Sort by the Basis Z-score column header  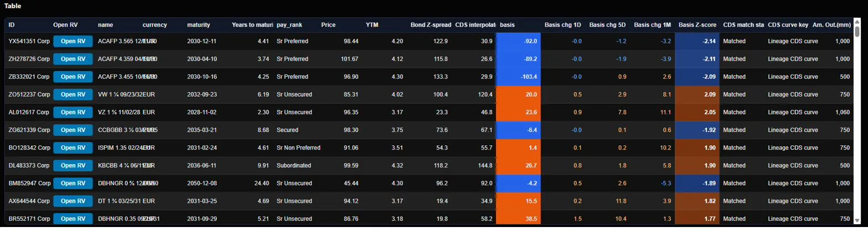697,25
